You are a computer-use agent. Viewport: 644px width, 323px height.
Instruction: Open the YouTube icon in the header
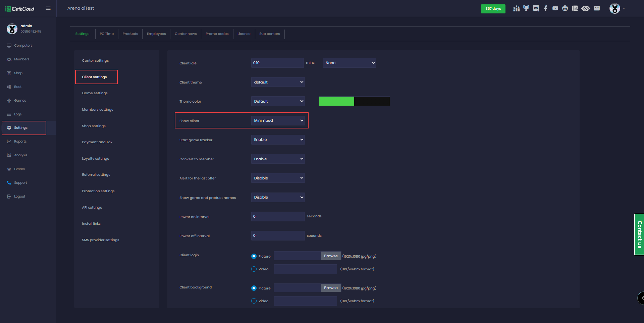point(555,8)
